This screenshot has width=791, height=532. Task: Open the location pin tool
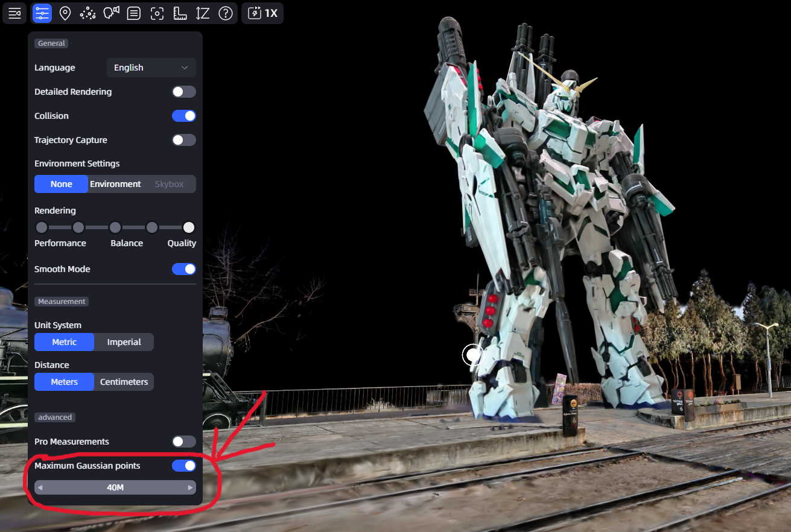pos(65,13)
